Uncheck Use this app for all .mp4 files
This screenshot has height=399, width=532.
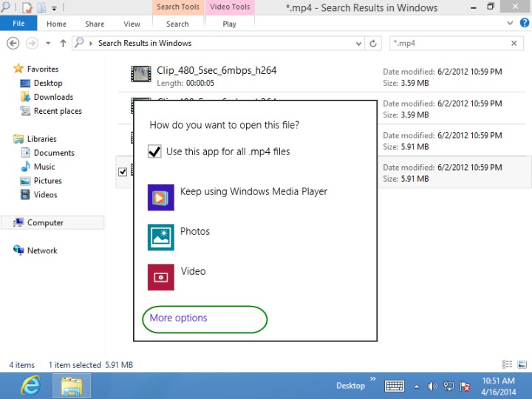[x=154, y=151]
